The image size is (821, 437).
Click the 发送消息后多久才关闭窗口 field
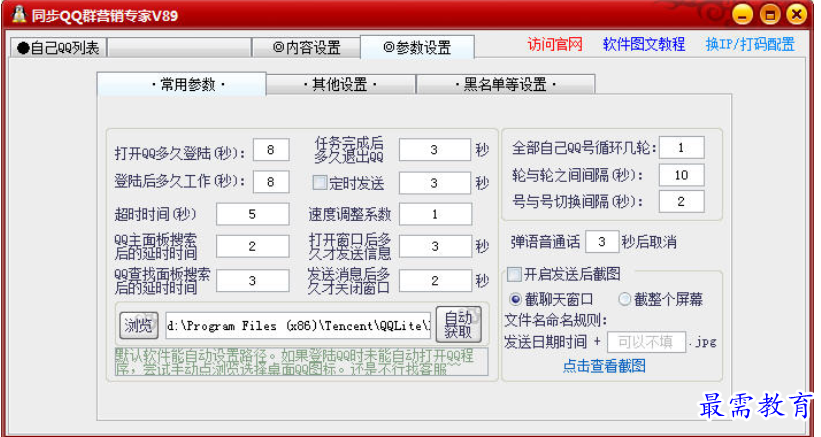tap(435, 281)
